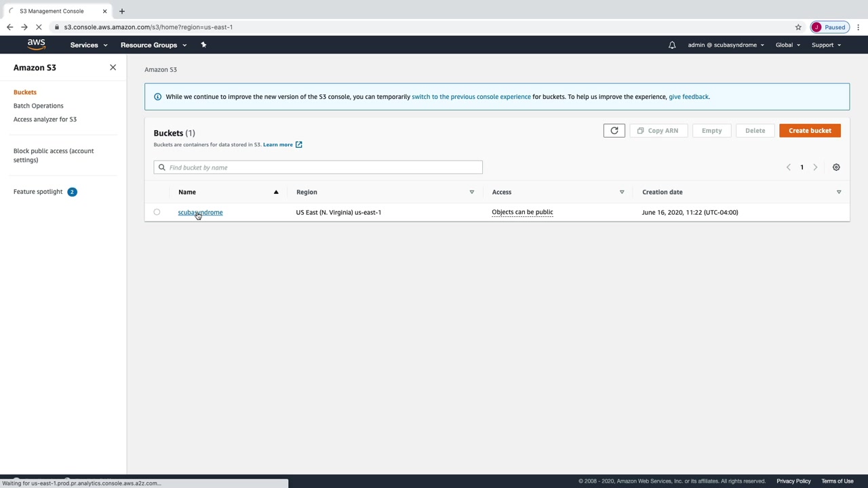Screen dimensions: 868x488
Task: Go to previous page of buckets
Action: pyautogui.click(x=788, y=167)
